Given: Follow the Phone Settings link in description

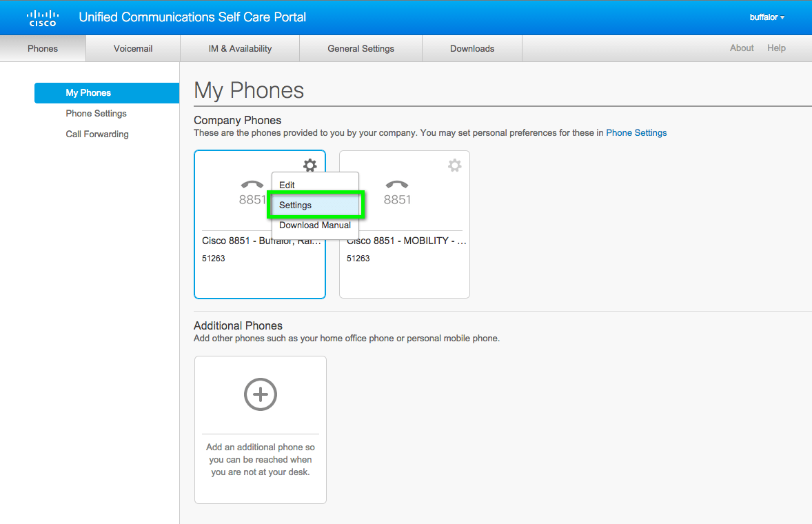Looking at the screenshot, I should (x=636, y=132).
